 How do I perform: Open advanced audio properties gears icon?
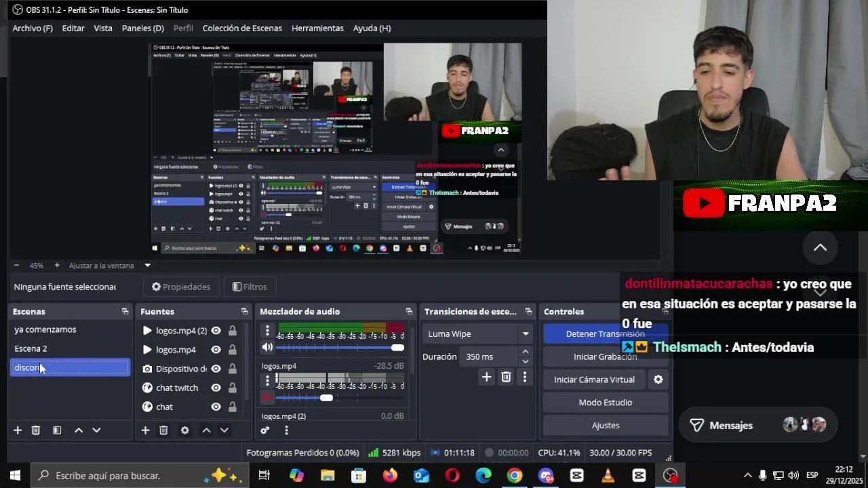(265, 430)
